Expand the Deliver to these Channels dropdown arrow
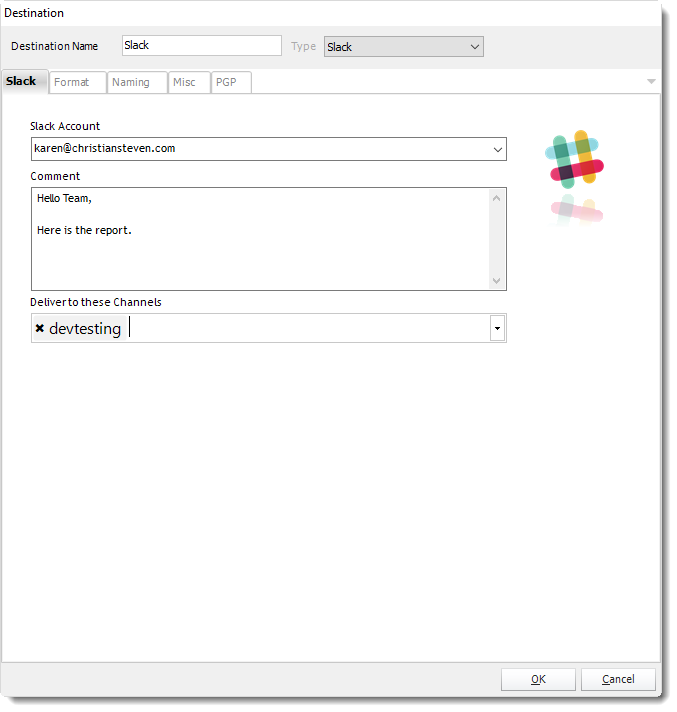Screen dimensions: 677x712 coord(497,328)
